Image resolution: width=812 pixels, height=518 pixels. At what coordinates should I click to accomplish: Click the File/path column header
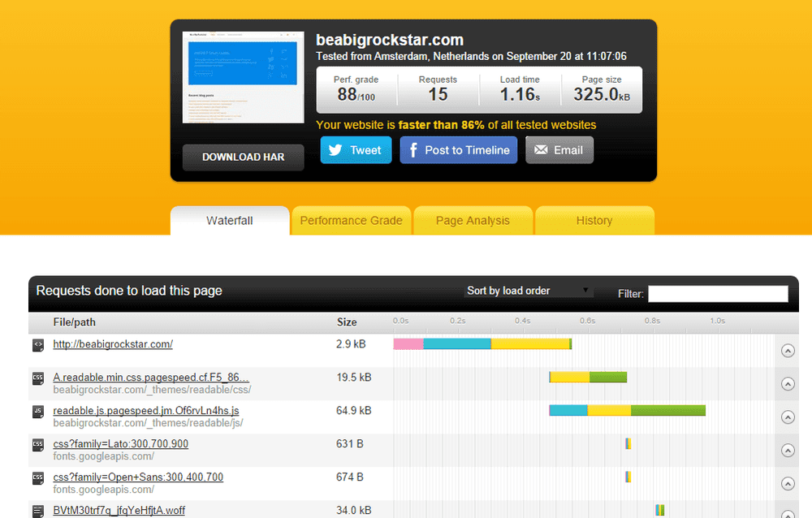(x=75, y=322)
